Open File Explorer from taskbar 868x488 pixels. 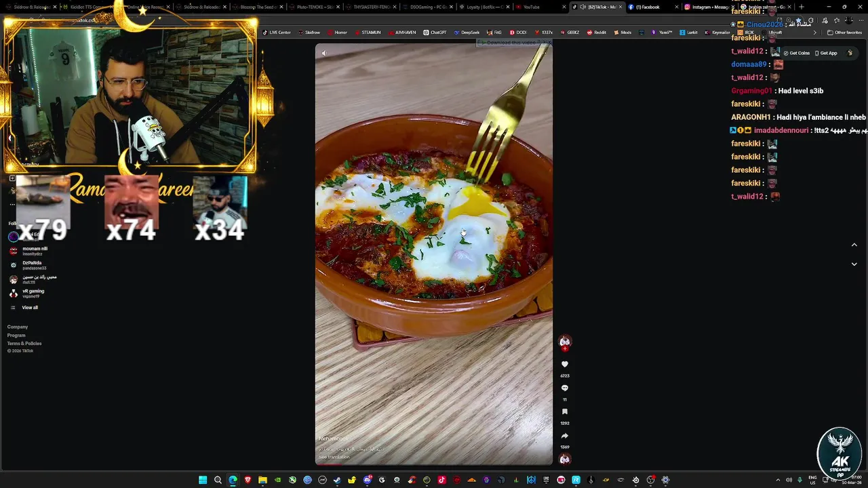[262, 480]
